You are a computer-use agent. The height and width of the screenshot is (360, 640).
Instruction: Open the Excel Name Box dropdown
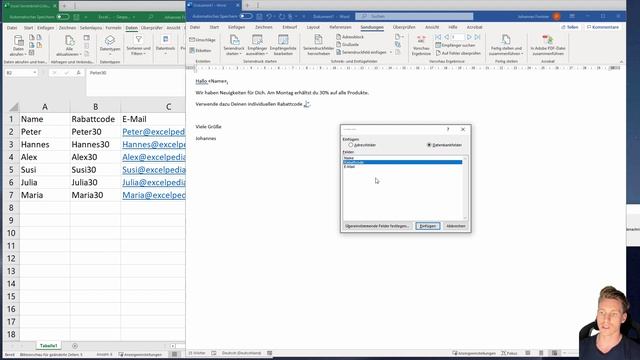(35, 73)
